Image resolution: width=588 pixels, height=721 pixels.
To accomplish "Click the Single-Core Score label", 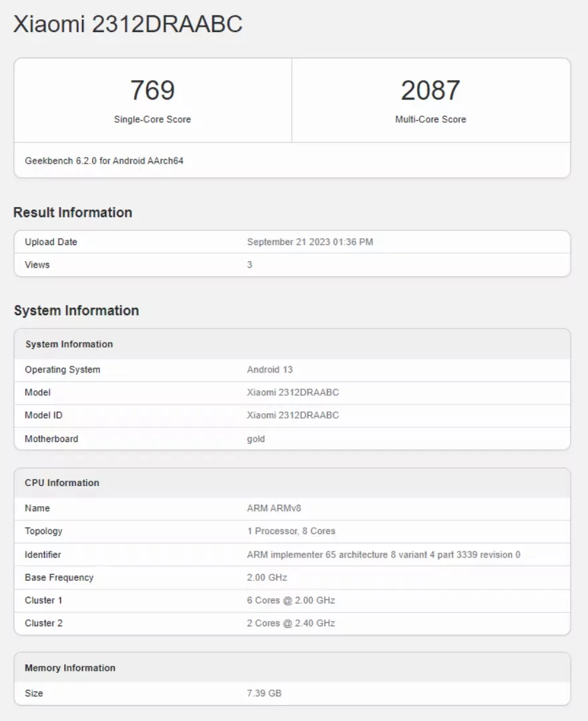I will pos(152,119).
